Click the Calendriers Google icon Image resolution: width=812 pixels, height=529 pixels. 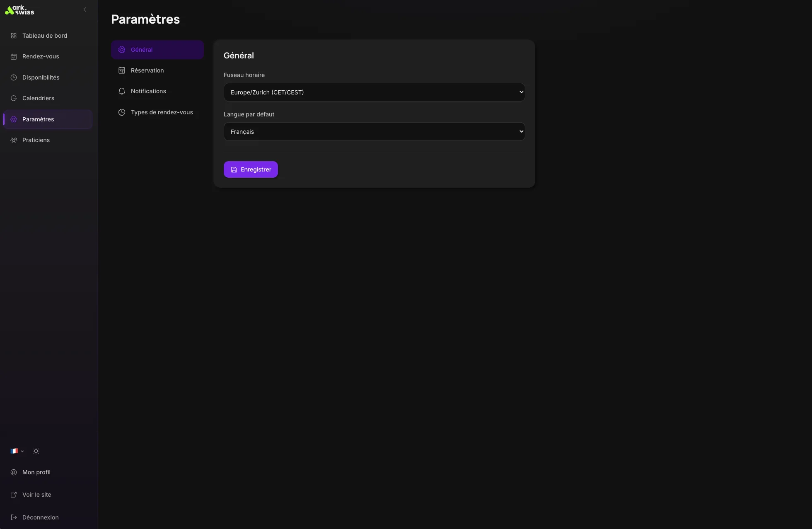(x=14, y=98)
